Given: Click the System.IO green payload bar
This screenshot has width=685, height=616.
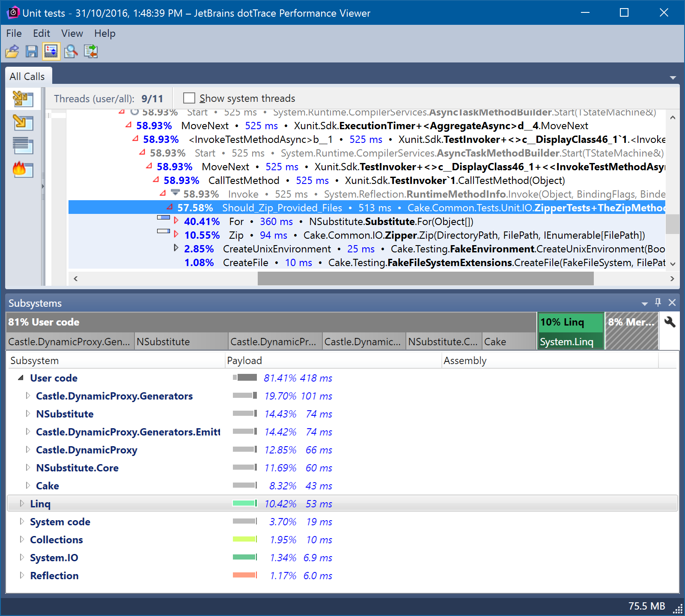Looking at the screenshot, I should 244,557.
